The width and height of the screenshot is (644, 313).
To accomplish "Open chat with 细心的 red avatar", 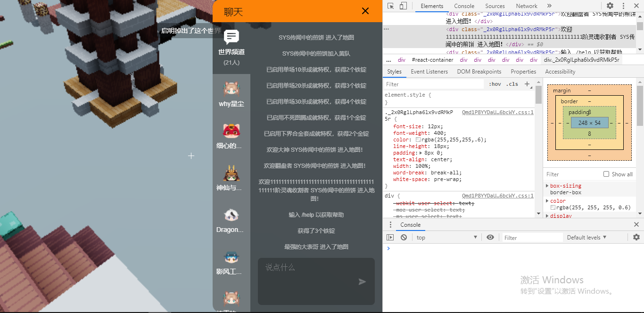I will (x=231, y=131).
